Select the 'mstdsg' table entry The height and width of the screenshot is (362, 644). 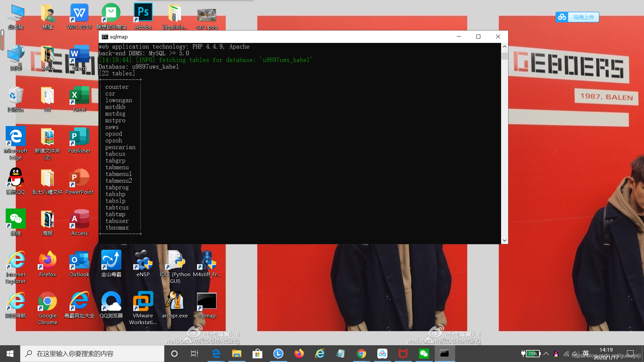click(115, 114)
